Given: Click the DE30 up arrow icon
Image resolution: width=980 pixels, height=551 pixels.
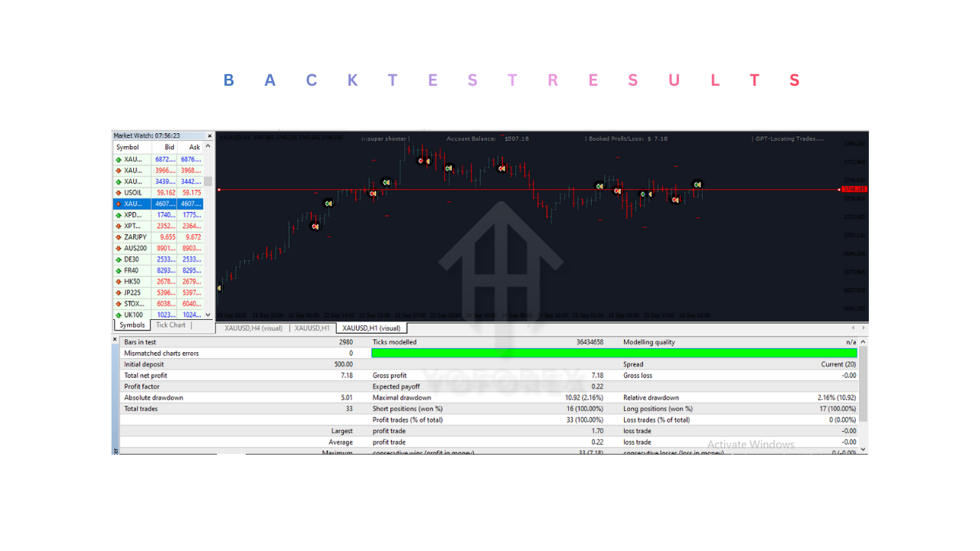Looking at the screenshot, I should click(119, 259).
